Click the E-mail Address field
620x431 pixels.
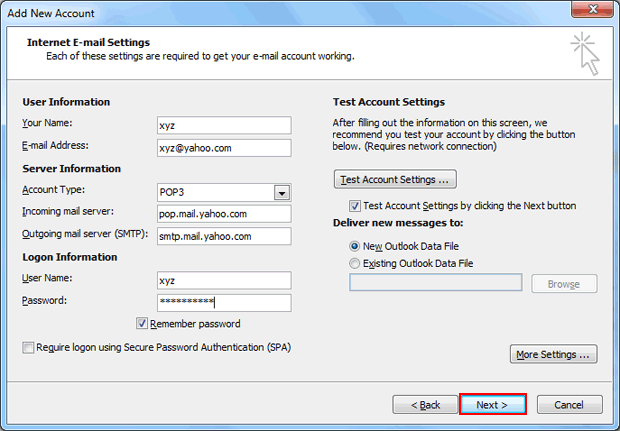(224, 148)
